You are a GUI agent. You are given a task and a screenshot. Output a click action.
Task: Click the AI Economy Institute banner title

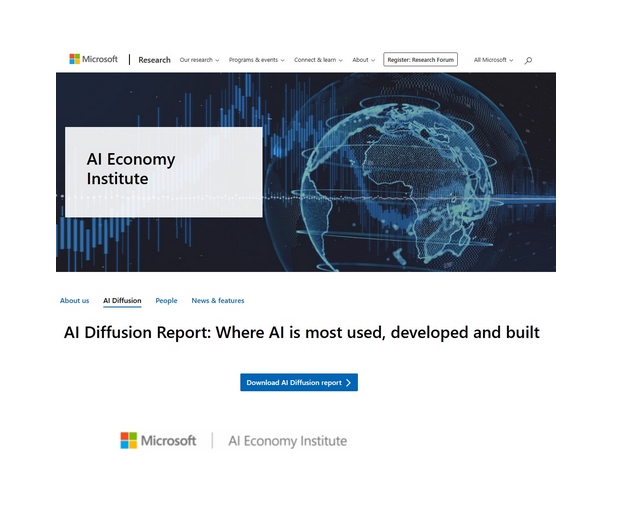point(131,169)
